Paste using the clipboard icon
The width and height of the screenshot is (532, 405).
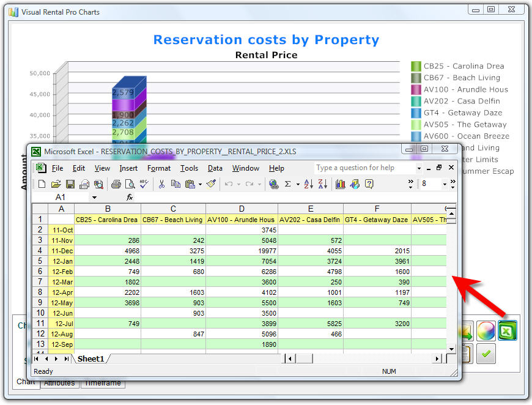[x=190, y=184]
